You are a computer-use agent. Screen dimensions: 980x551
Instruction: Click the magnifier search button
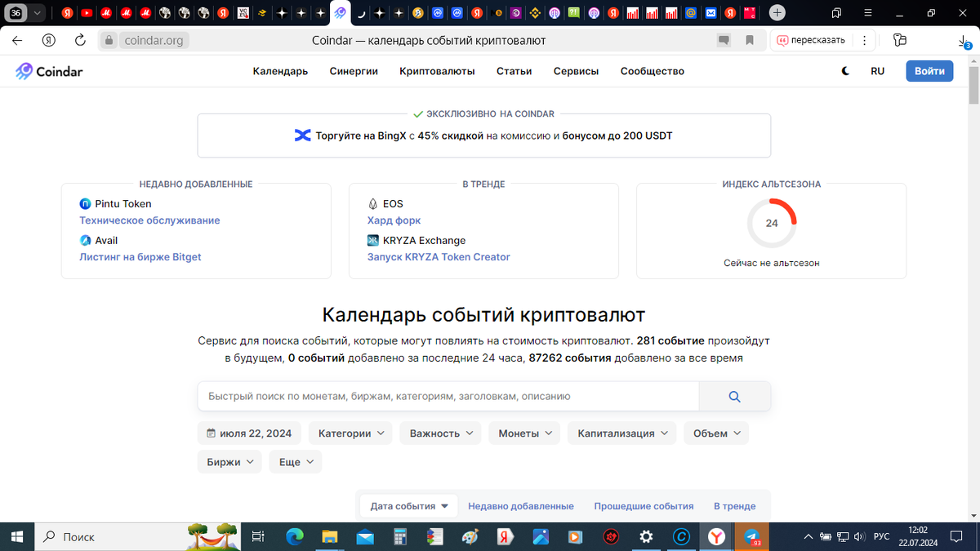(x=734, y=397)
